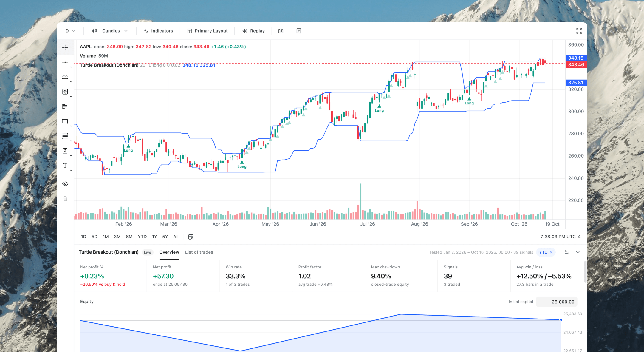The image size is (644, 352).
Task: Click the Initial capital input field
Action: 557,302
